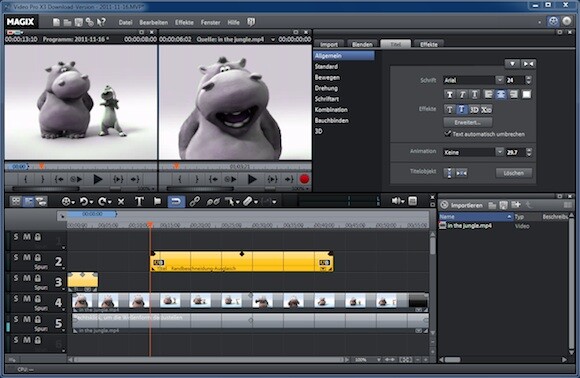580x378 pixels.
Task: Delete object with the X icon in timeline toolbar
Action: click(121, 202)
